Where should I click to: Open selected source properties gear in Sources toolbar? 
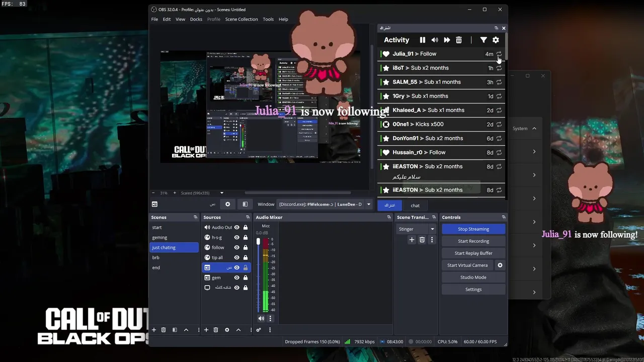227,330
